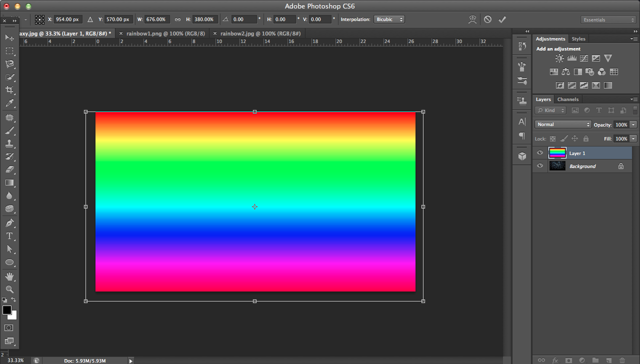
Task: Click the foreground color swatch
Action: (x=7, y=310)
